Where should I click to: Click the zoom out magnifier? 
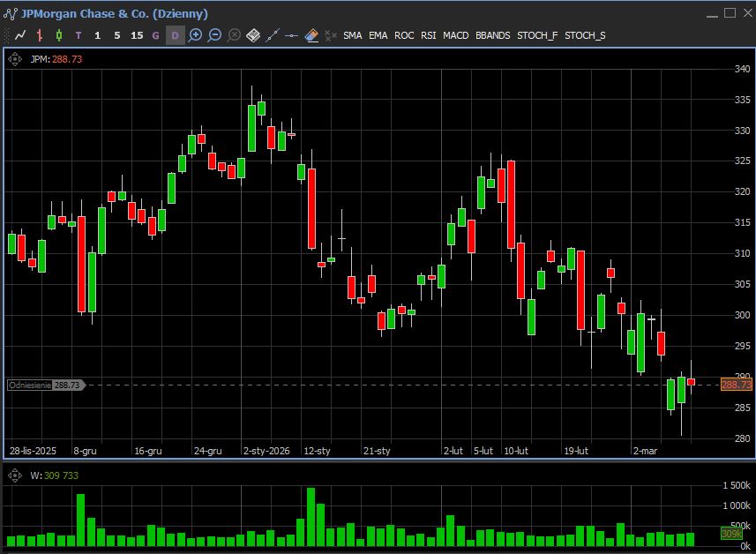[214, 35]
